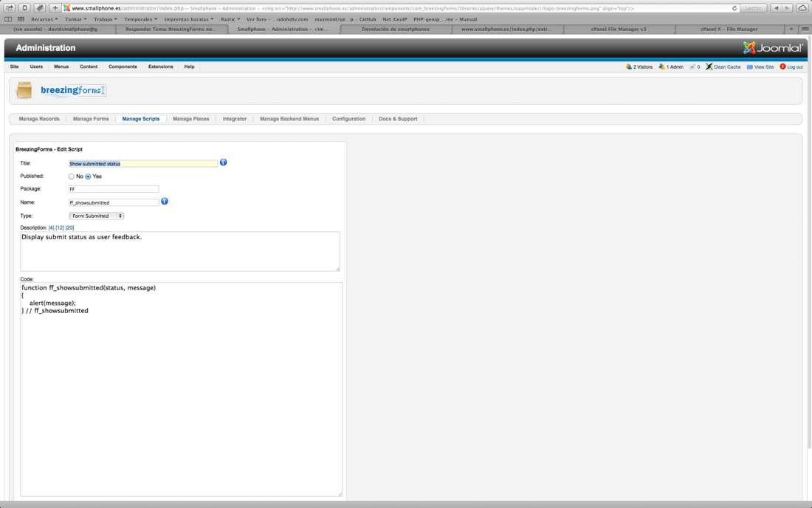Click the add bookmark plus button
The image size is (812, 508).
point(55,8)
